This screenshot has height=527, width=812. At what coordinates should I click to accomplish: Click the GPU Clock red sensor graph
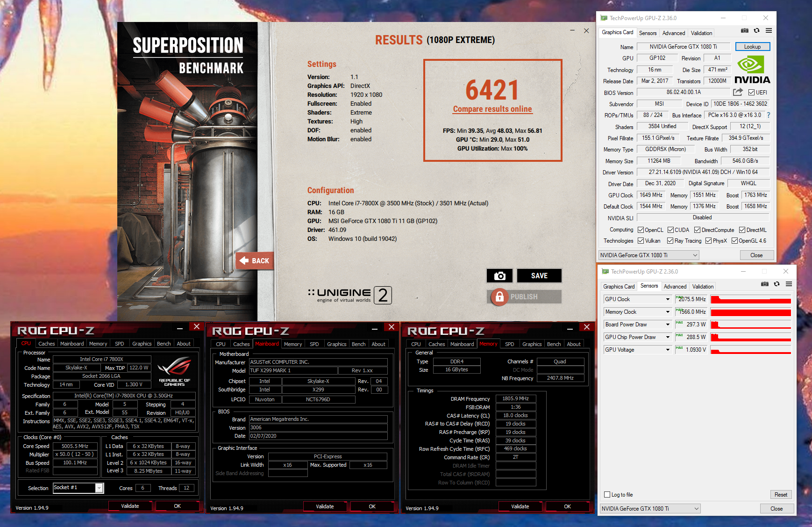[x=751, y=299]
